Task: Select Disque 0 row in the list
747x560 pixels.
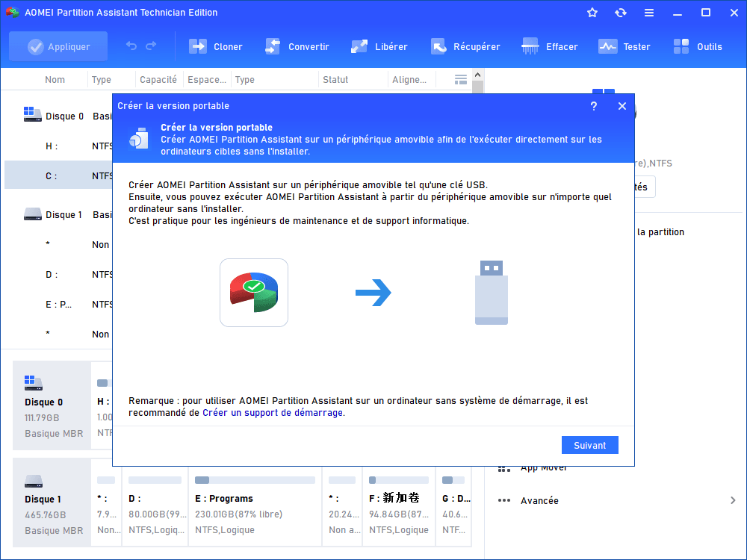Action: tap(58, 116)
